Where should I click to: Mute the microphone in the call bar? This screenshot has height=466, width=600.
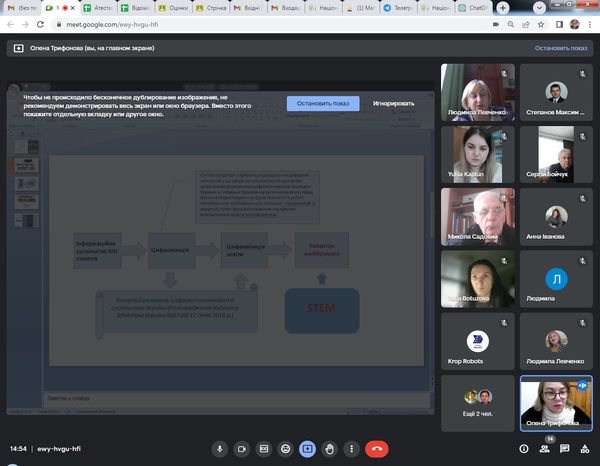point(220,449)
